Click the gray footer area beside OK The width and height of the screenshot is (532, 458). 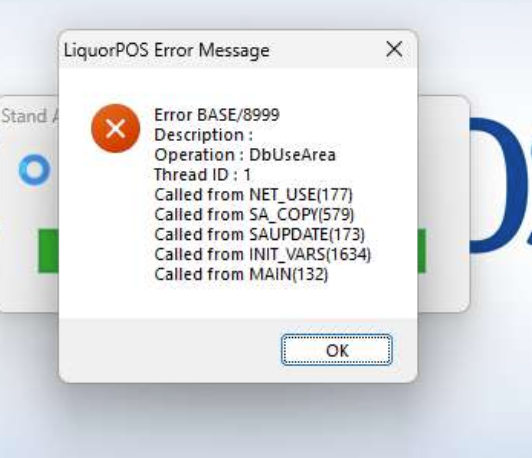pyautogui.click(x=170, y=350)
